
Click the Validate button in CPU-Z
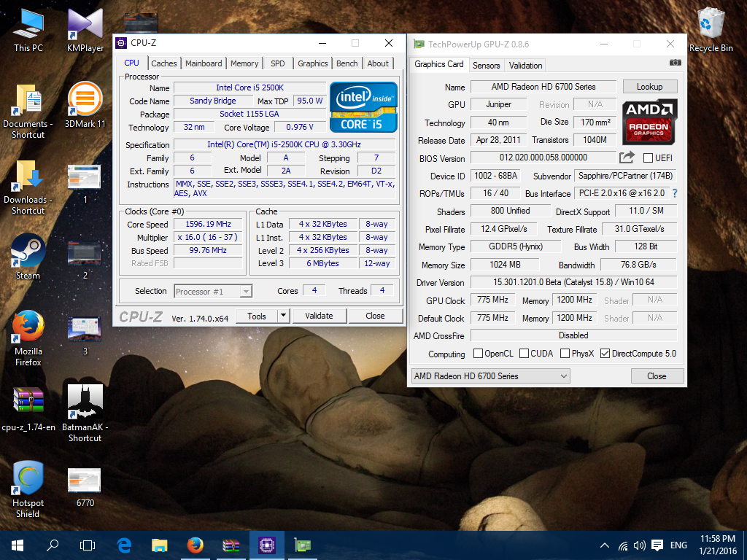click(x=320, y=316)
